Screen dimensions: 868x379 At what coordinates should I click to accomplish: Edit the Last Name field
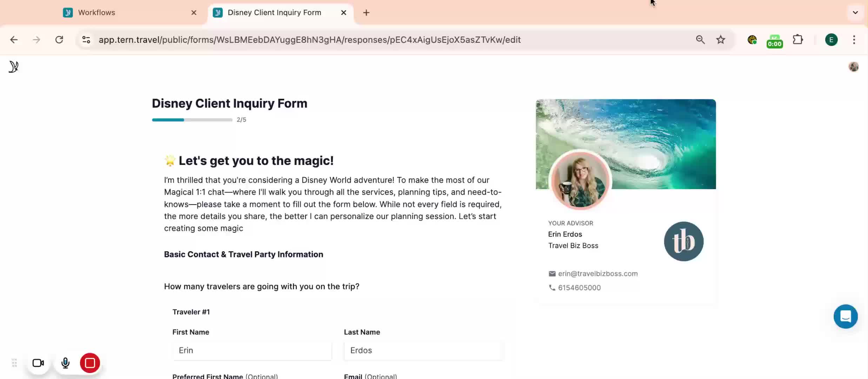pos(424,351)
